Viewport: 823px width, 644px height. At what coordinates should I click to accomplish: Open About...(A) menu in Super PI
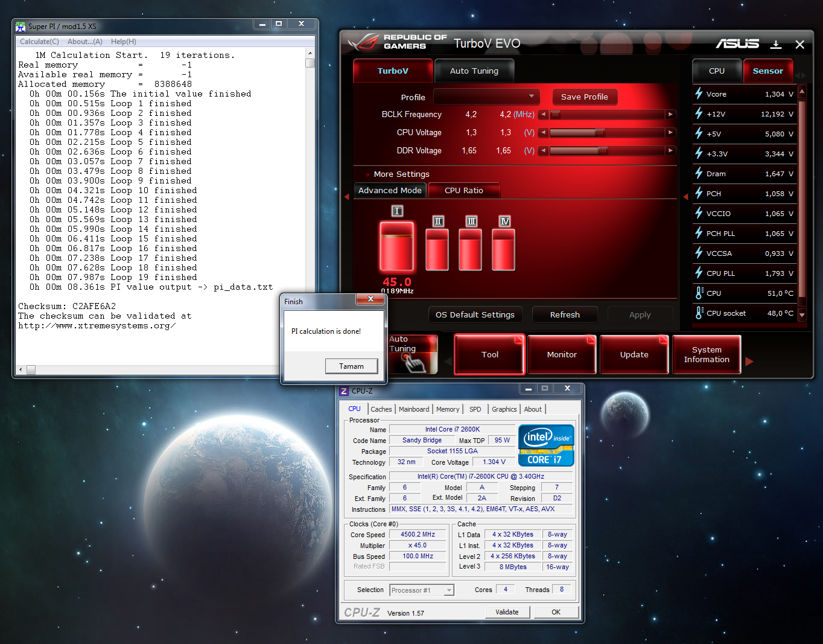click(85, 42)
